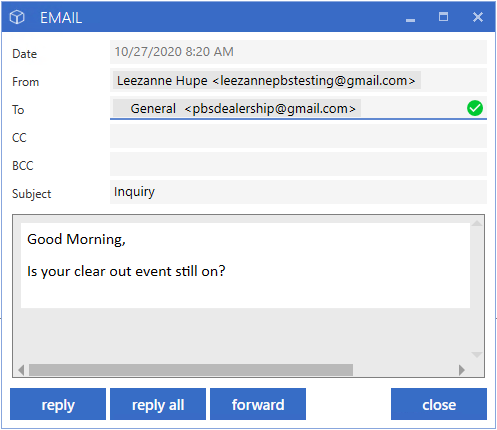The width and height of the screenshot is (497, 430).
Task: Close the EMAIL window with X
Action: point(478,17)
